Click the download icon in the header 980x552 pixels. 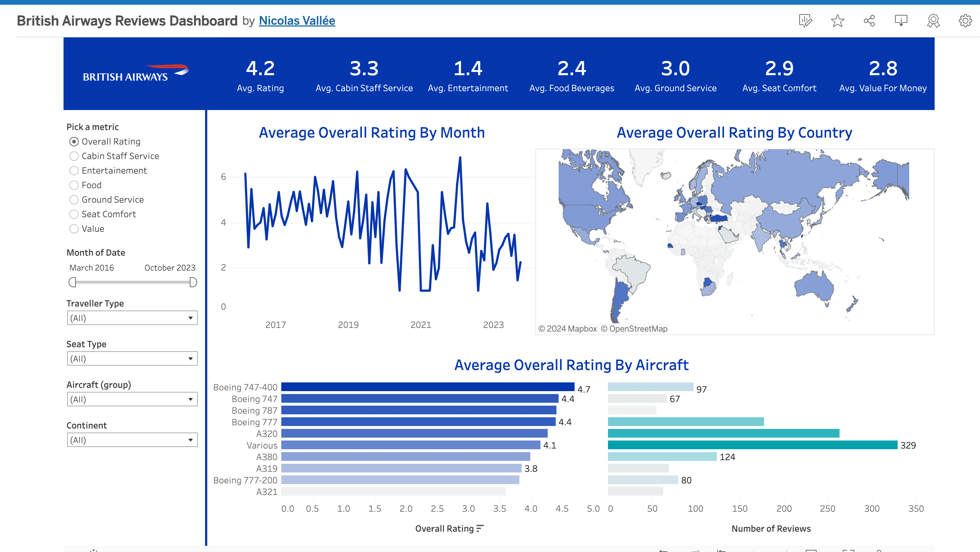tap(901, 21)
